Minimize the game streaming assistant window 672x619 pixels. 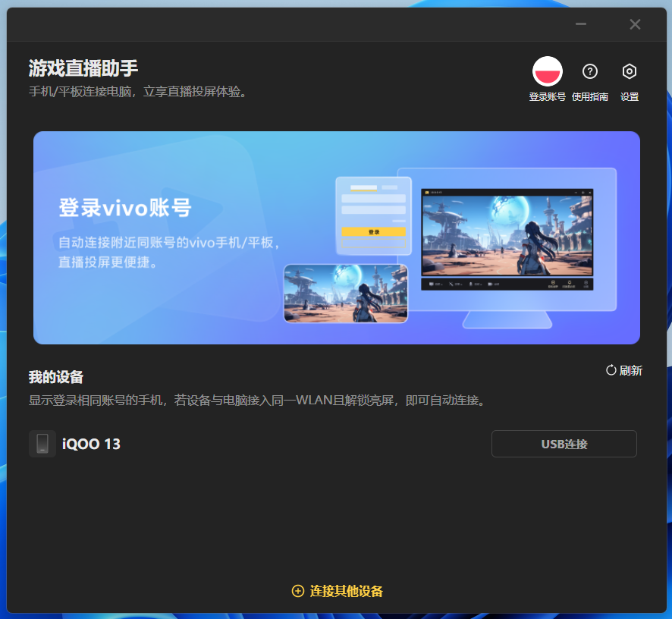(581, 24)
